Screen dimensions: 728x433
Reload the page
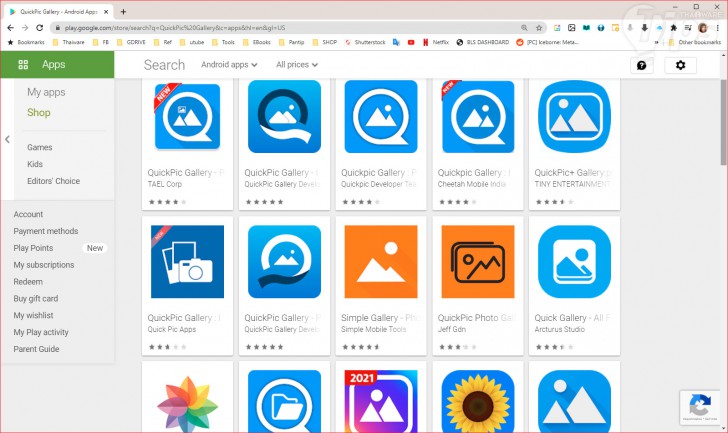(39, 28)
